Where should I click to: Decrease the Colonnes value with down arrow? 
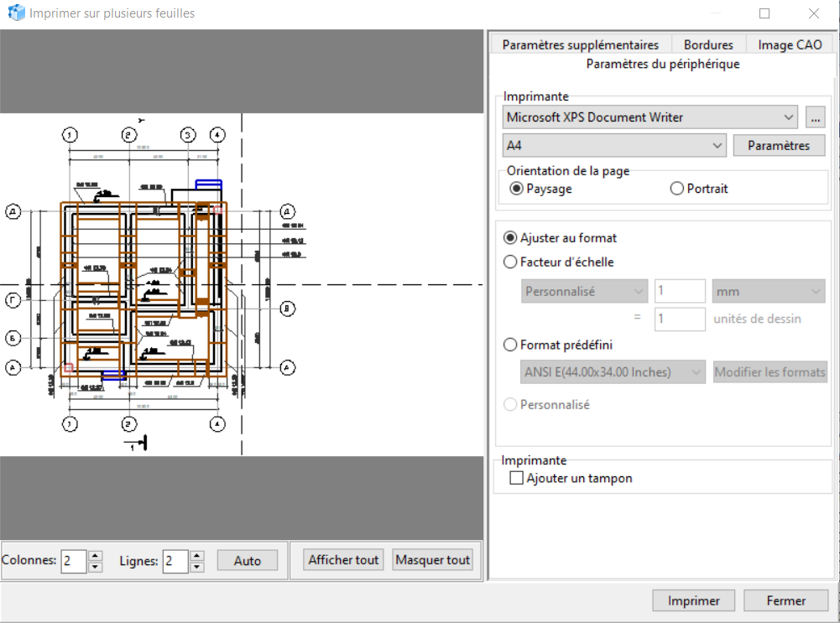(95, 567)
